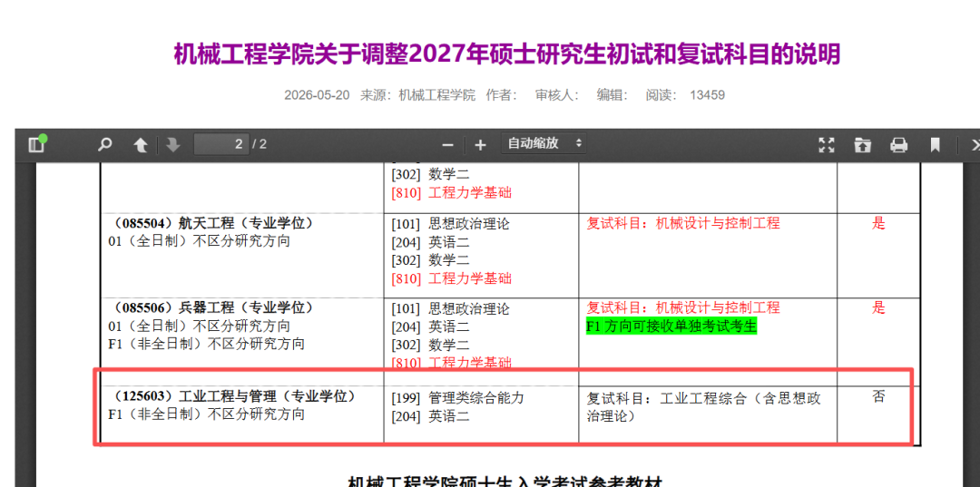
Task: Click 复试科目 text in 航天工程 row
Action: coord(683,223)
